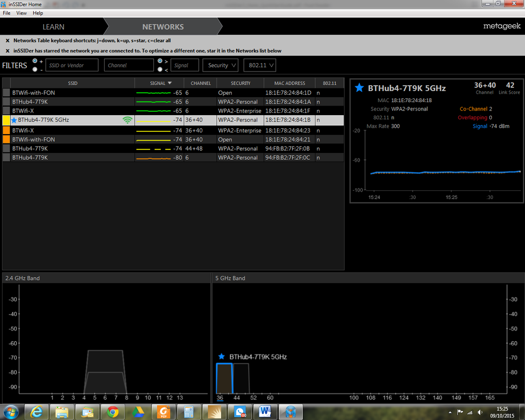525x420 pixels.
Task: Select the greater-than signal filter radio button
Action: [x=160, y=61]
